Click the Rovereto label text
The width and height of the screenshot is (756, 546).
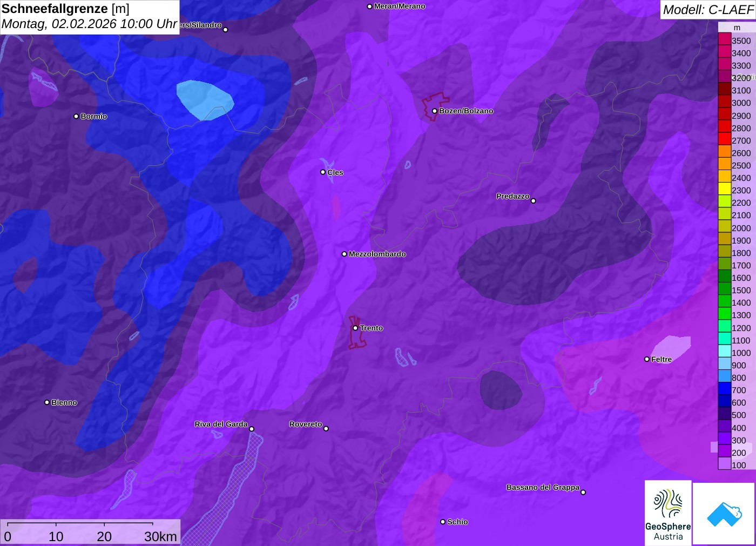pos(306,424)
